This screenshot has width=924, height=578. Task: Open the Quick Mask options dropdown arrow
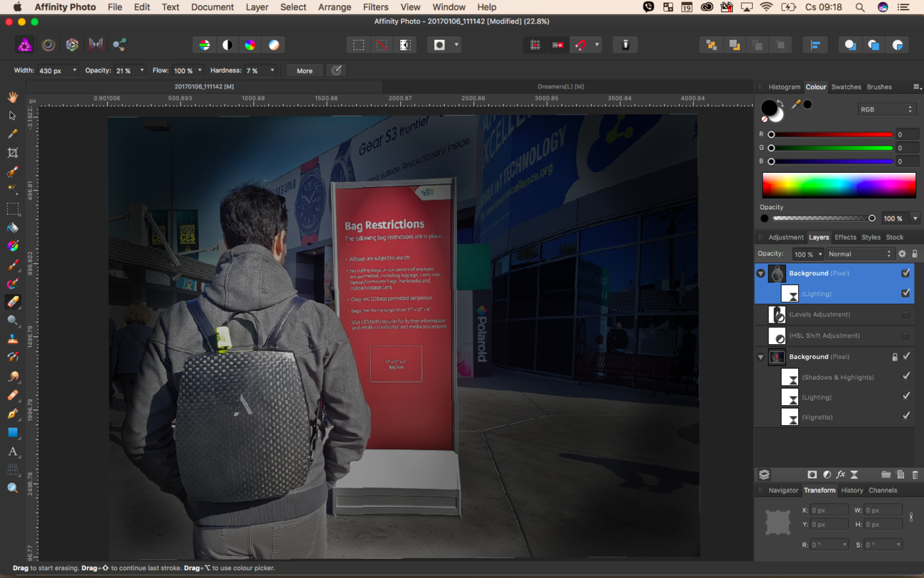456,45
